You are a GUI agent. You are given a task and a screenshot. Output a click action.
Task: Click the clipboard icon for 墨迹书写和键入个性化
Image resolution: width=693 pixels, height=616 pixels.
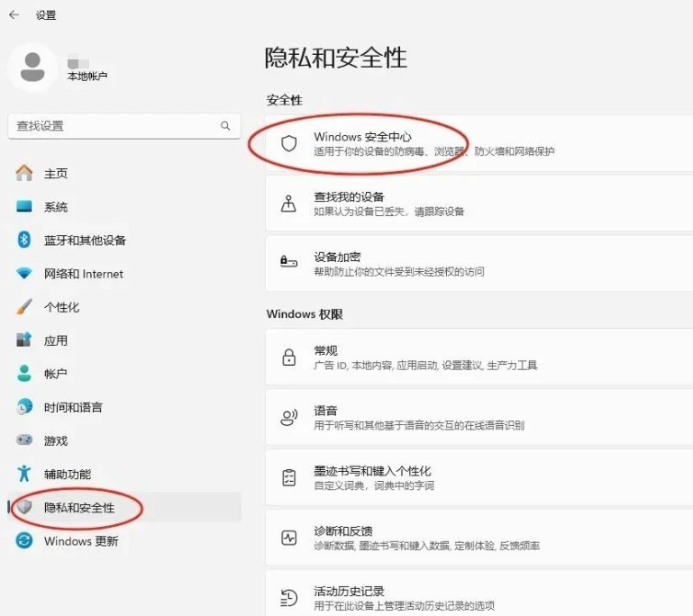[x=288, y=477]
